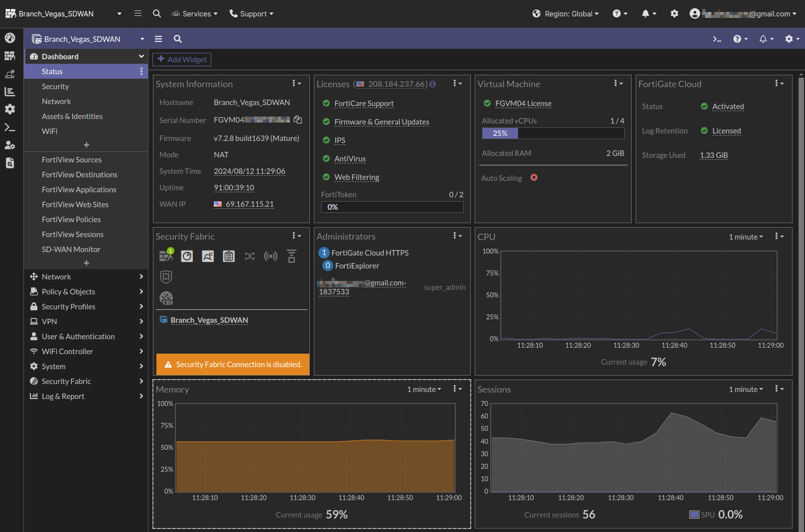Click the Auto Scaling disabled status icon
The image size is (805, 532).
click(x=534, y=178)
